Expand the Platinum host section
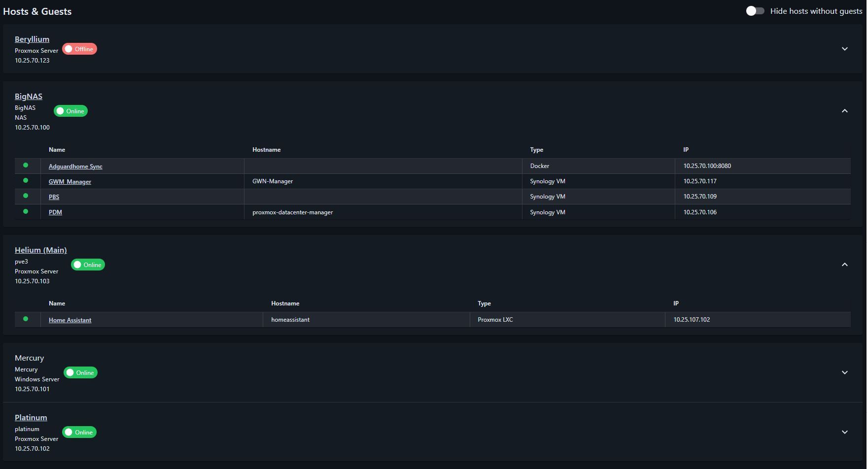Image resolution: width=868 pixels, height=469 pixels. (844, 432)
